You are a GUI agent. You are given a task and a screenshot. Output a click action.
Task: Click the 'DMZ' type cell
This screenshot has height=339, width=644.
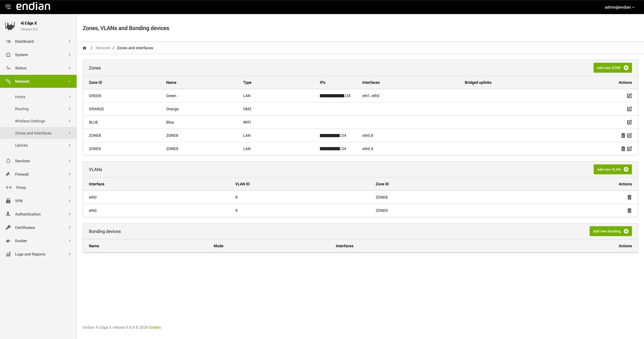(x=247, y=109)
